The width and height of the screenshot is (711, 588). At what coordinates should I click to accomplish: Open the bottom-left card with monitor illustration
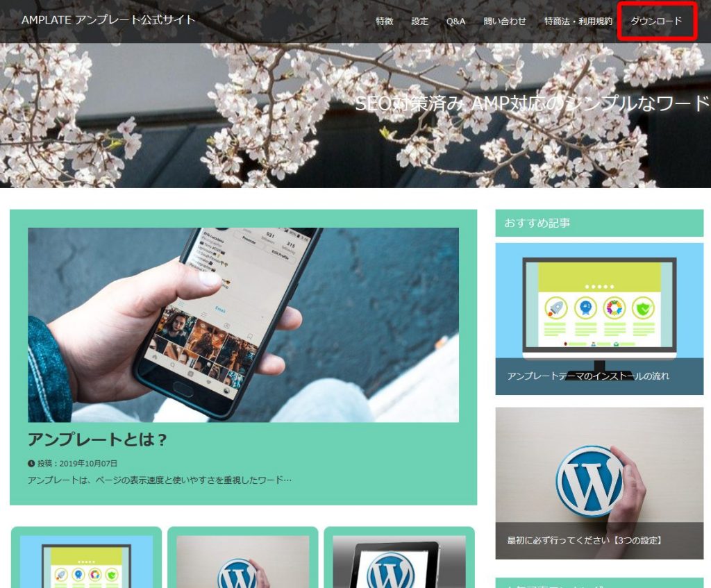[x=86, y=562]
